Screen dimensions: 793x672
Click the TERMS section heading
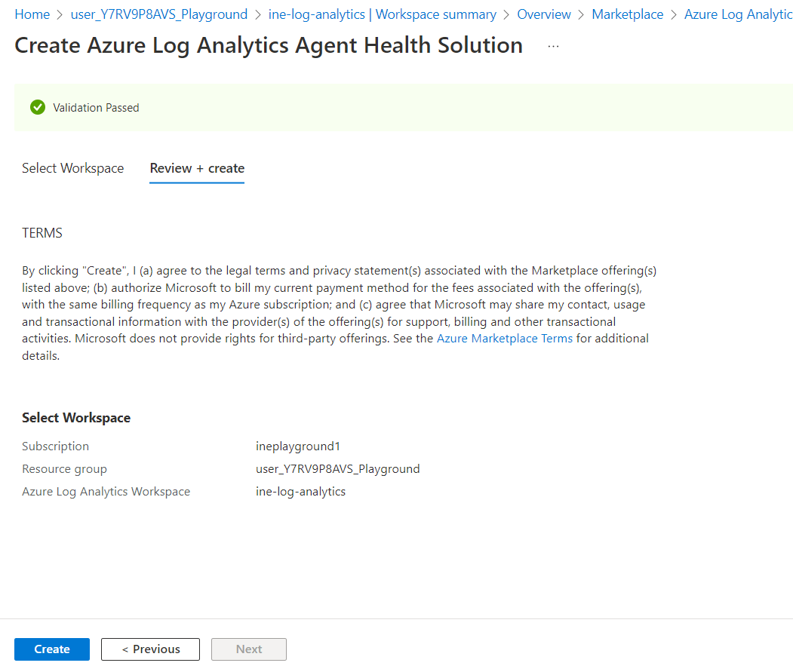point(42,233)
